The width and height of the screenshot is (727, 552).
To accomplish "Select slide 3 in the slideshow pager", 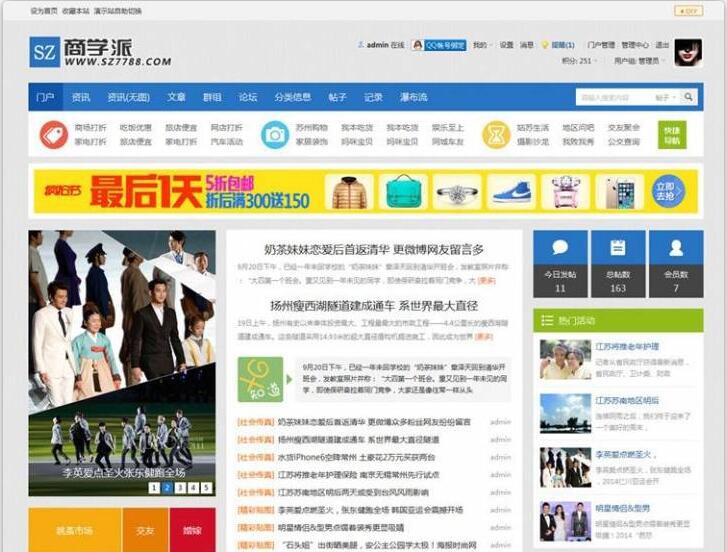I will click(x=180, y=488).
